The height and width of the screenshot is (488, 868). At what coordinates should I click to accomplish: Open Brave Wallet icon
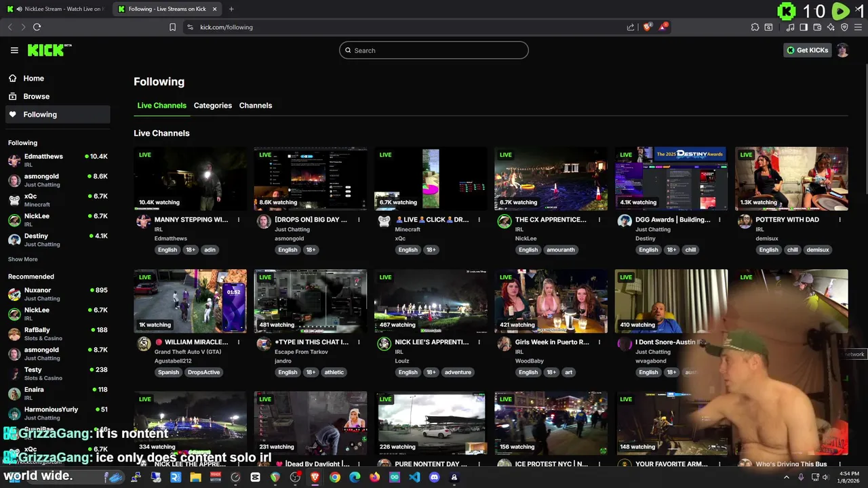pyautogui.click(x=817, y=27)
